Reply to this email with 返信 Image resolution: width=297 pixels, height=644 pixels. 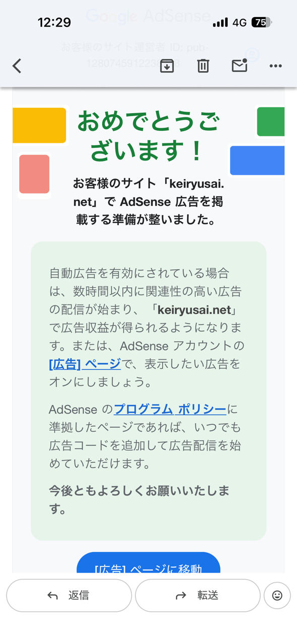pyautogui.click(x=69, y=595)
